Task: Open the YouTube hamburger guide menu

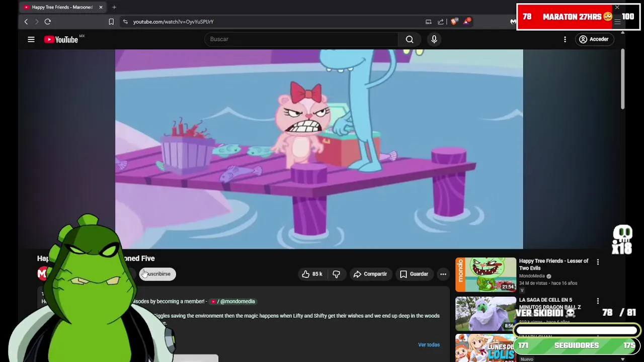Action: (x=31, y=39)
